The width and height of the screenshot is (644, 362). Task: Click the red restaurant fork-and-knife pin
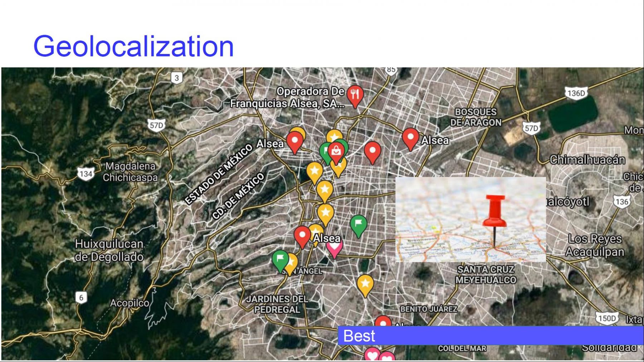[355, 95]
